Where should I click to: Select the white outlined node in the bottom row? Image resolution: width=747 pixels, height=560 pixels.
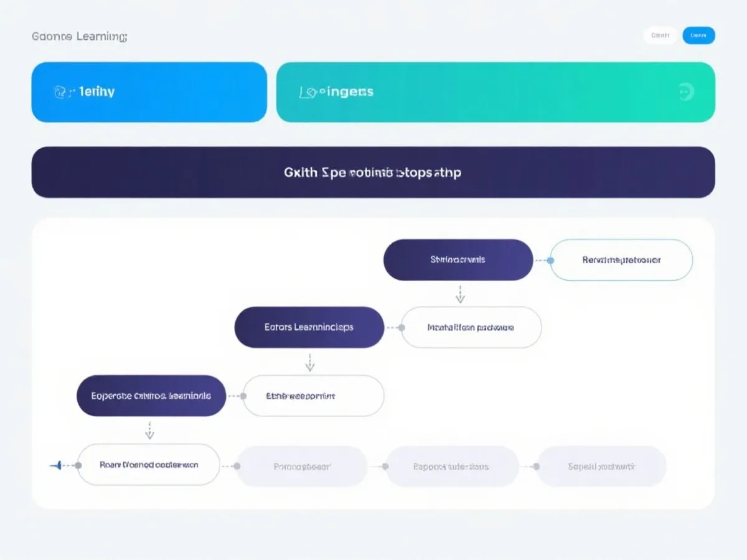[x=149, y=465]
